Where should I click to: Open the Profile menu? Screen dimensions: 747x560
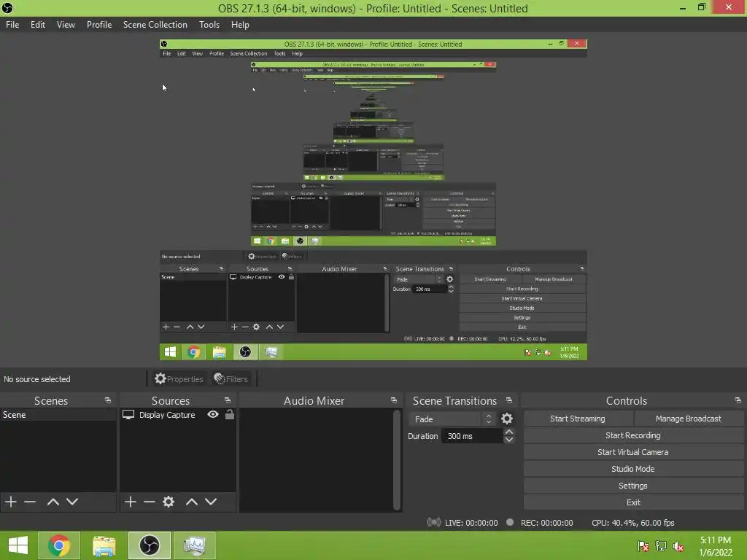pyautogui.click(x=99, y=25)
